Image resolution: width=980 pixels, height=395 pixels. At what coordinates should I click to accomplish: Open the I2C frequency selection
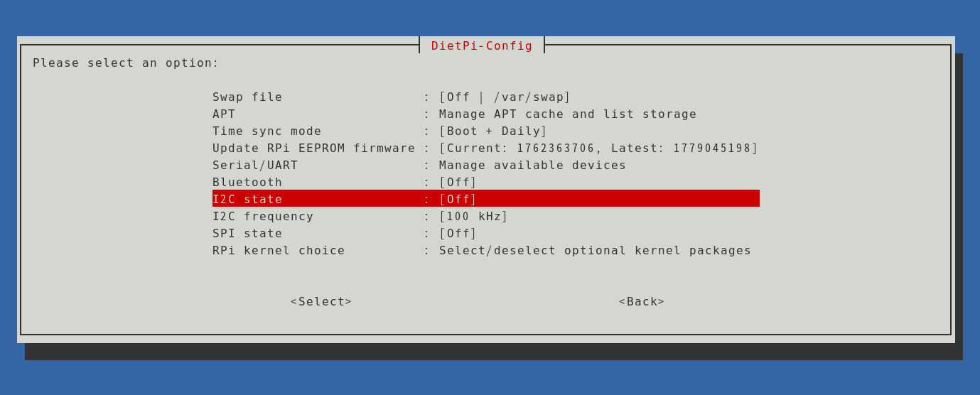pos(486,216)
